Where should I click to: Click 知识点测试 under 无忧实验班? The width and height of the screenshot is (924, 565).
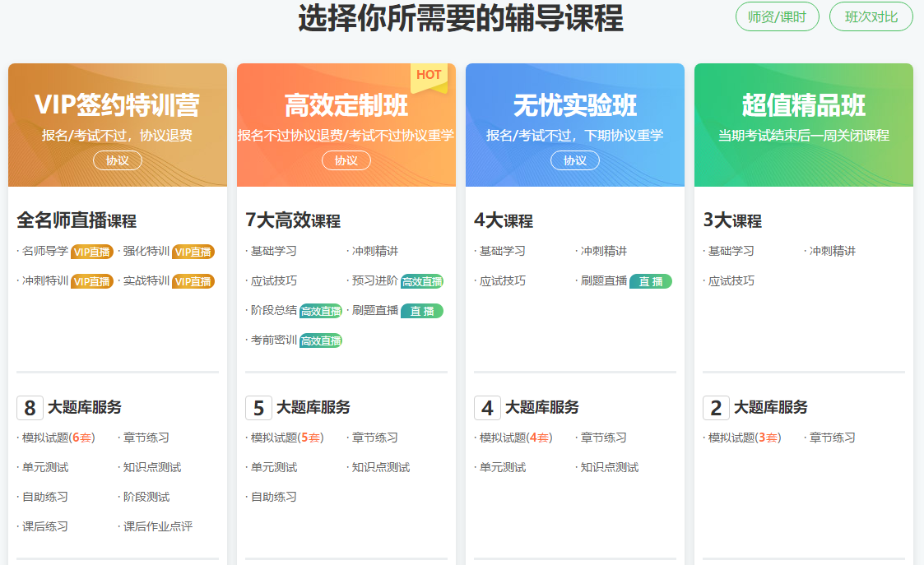[609, 467]
